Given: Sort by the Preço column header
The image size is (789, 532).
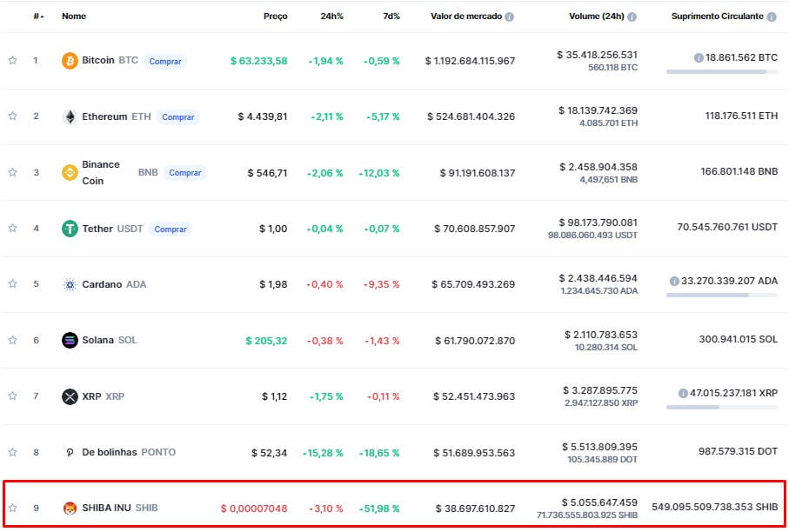Looking at the screenshot, I should click(x=275, y=17).
